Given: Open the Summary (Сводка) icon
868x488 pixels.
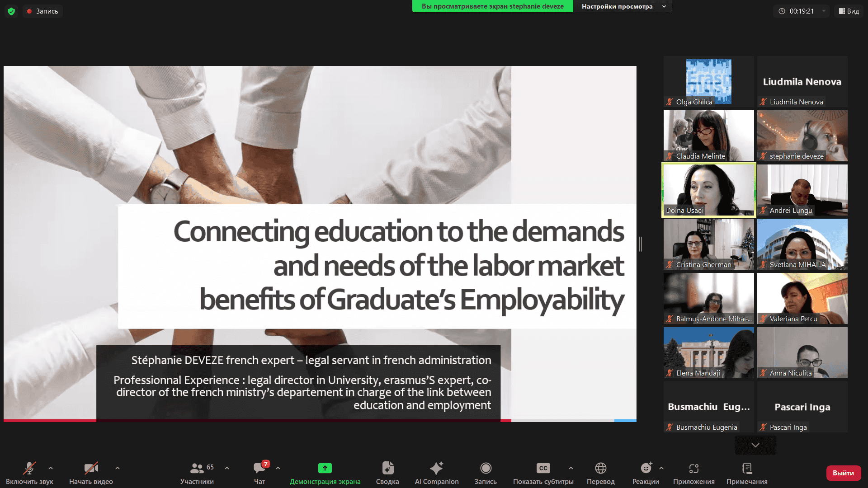Looking at the screenshot, I should [x=387, y=468].
